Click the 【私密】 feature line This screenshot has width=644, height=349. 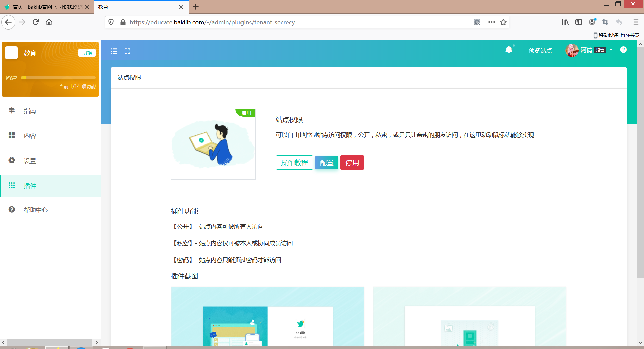tap(232, 243)
